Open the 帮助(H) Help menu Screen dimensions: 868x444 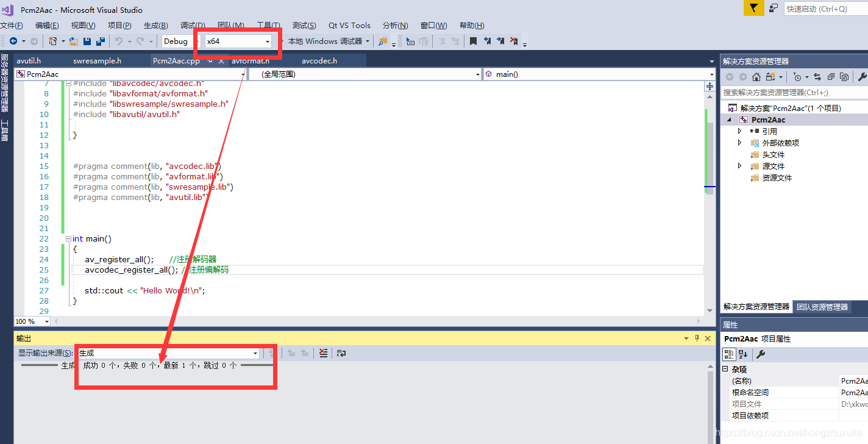coord(472,25)
